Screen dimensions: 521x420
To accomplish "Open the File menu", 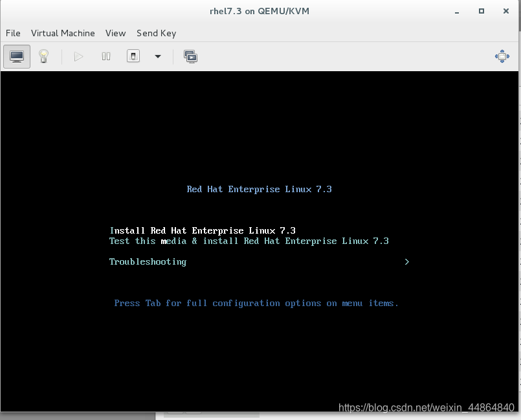I will 13,33.
